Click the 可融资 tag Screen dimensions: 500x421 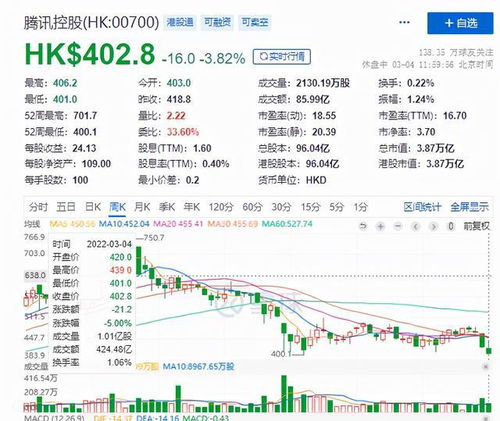(x=217, y=22)
